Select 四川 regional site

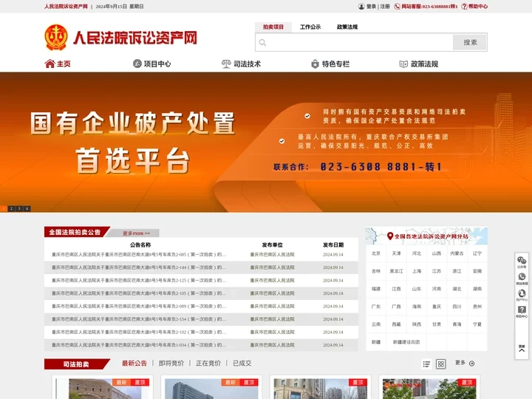(457, 307)
